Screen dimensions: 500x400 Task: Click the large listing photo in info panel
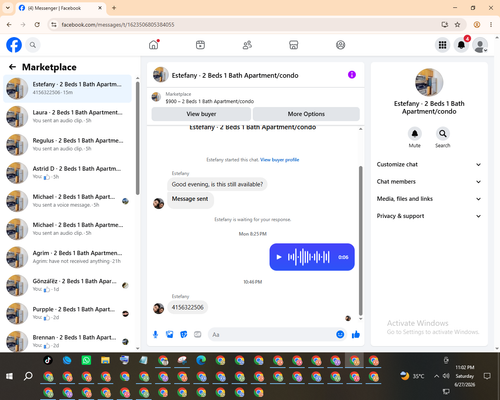click(x=429, y=82)
